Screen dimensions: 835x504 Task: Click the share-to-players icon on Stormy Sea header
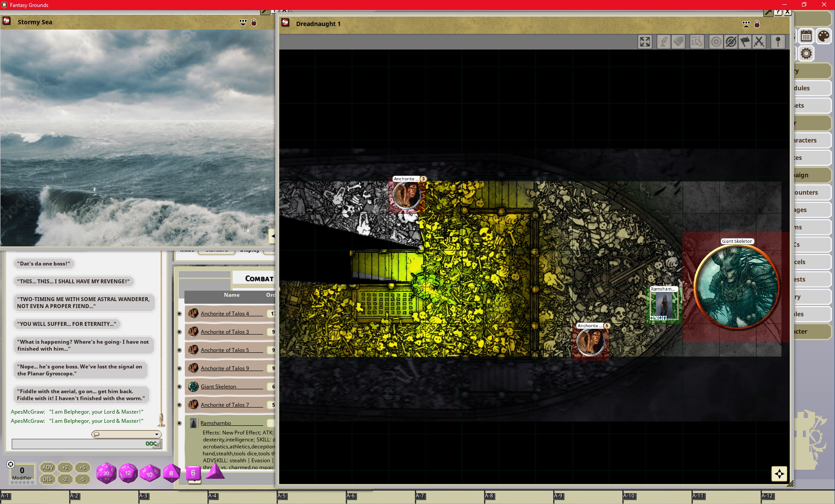243,22
